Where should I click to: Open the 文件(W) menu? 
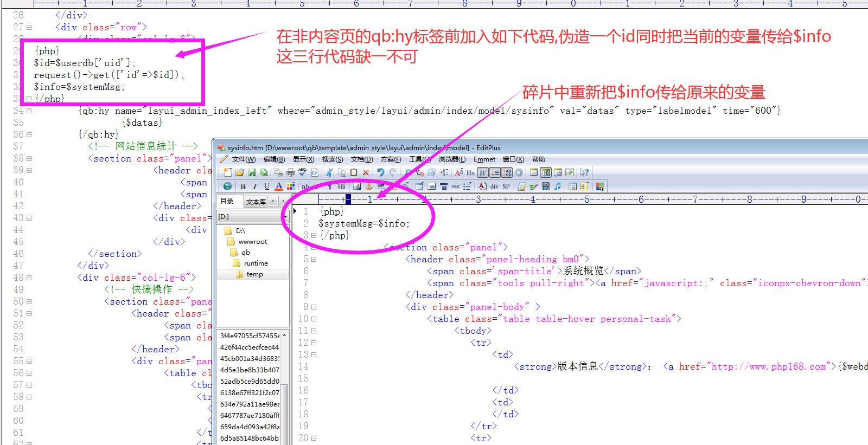[243, 159]
